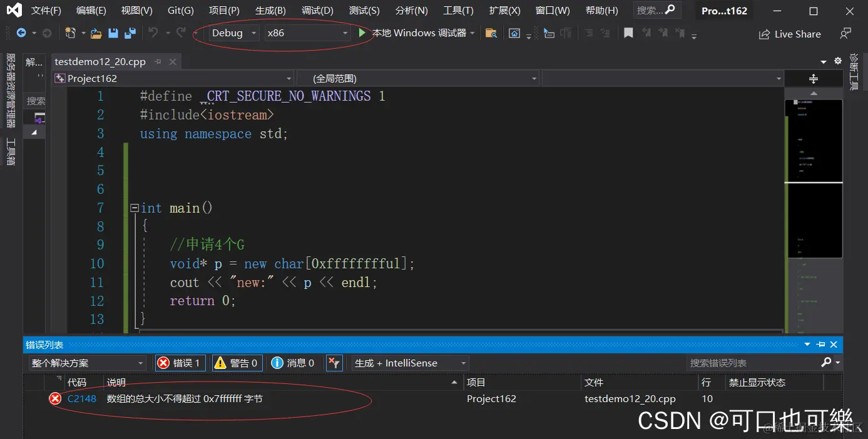Click the Live Share button

click(790, 34)
